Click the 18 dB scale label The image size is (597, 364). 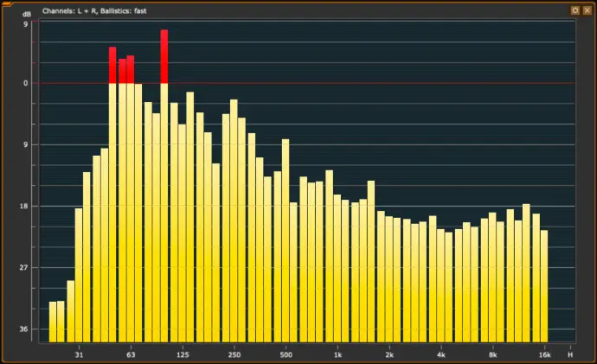[25, 207]
